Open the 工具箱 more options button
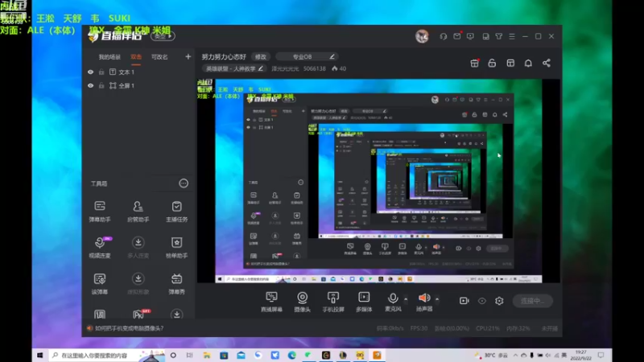Viewport: 644px width, 362px height. [184, 183]
